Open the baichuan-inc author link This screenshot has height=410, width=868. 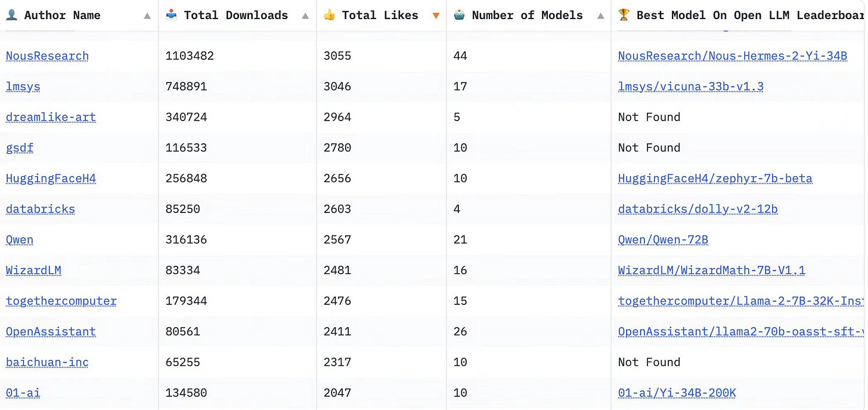point(47,362)
